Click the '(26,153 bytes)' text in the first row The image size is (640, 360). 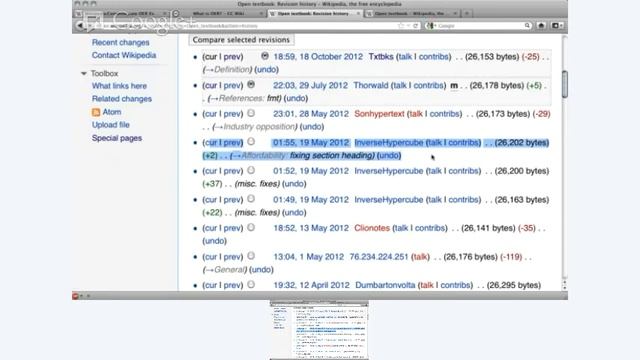(x=492, y=57)
